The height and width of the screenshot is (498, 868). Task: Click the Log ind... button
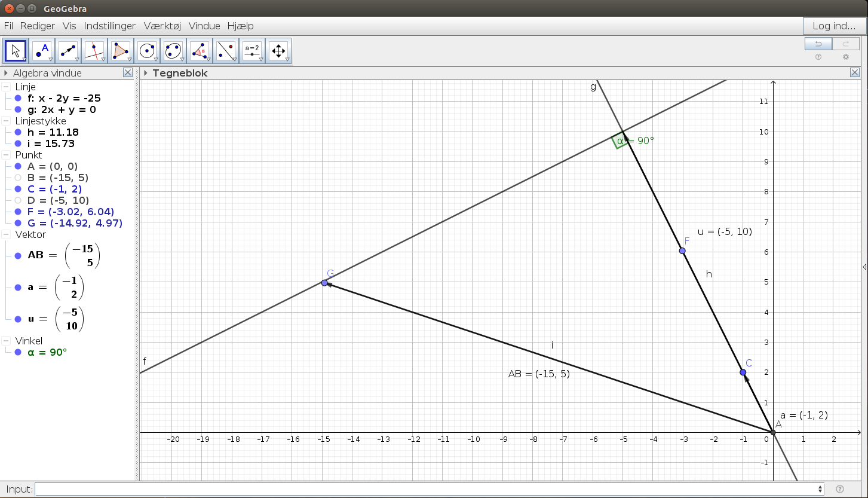(834, 26)
